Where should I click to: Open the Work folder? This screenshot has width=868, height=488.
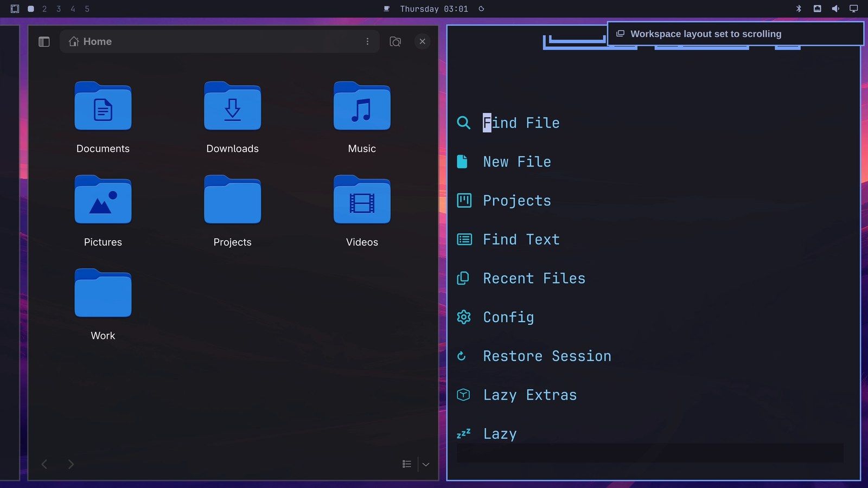tap(103, 305)
